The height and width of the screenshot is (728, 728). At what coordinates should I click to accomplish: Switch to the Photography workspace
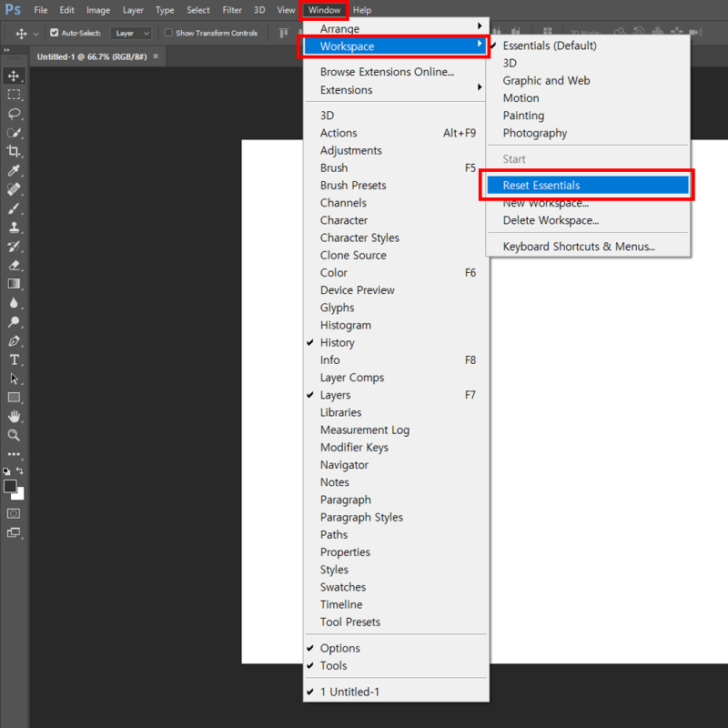coord(588,133)
